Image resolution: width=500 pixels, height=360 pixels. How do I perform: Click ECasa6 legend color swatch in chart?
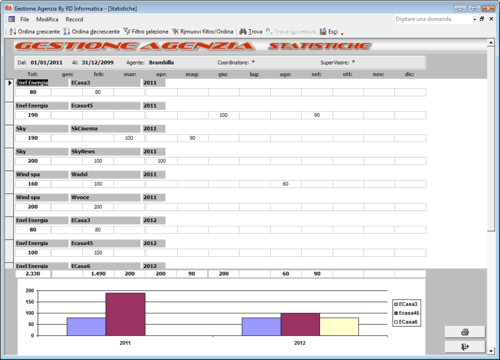tap(396, 322)
